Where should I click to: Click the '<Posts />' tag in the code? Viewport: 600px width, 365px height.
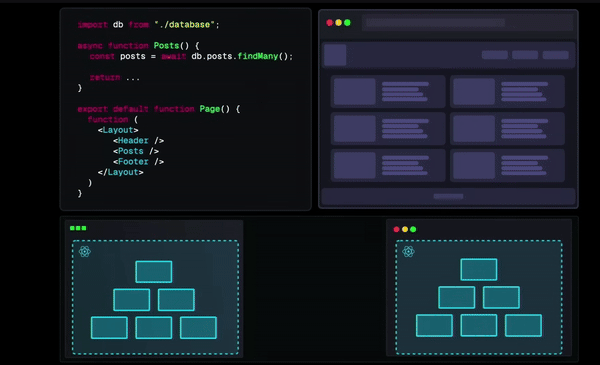pyautogui.click(x=136, y=151)
